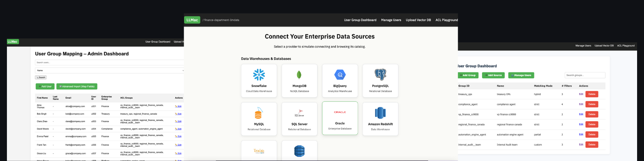Expand the Name filter dropdown in Admin Dashboard

109,70
